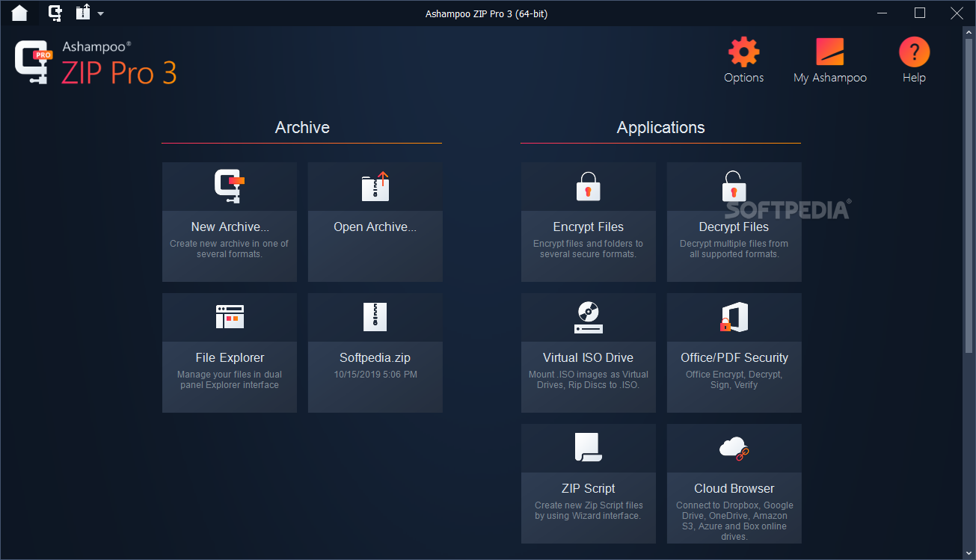976x560 pixels.
Task: Open the ZIP Script label
Action: 589,488
